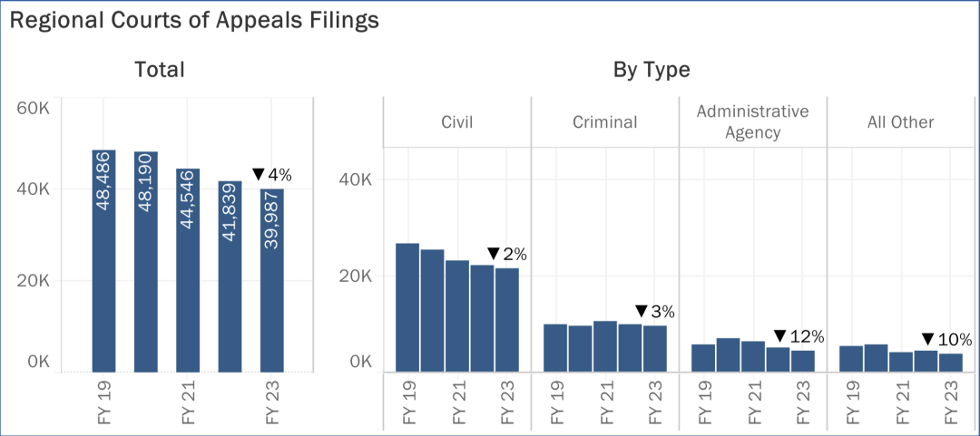This screenshot has width=980, height=436.
Task: Select the Criminal column header
Action: [x=605, y=121]
